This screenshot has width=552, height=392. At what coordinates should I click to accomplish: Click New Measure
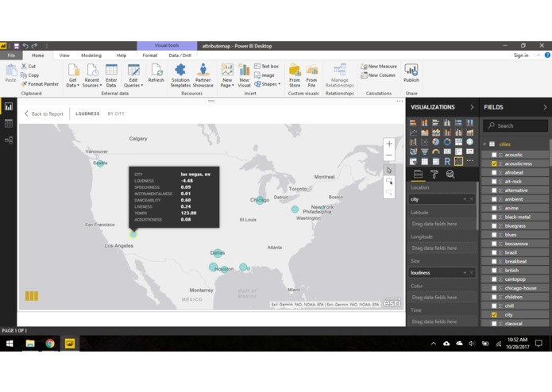tap(378, 66)
